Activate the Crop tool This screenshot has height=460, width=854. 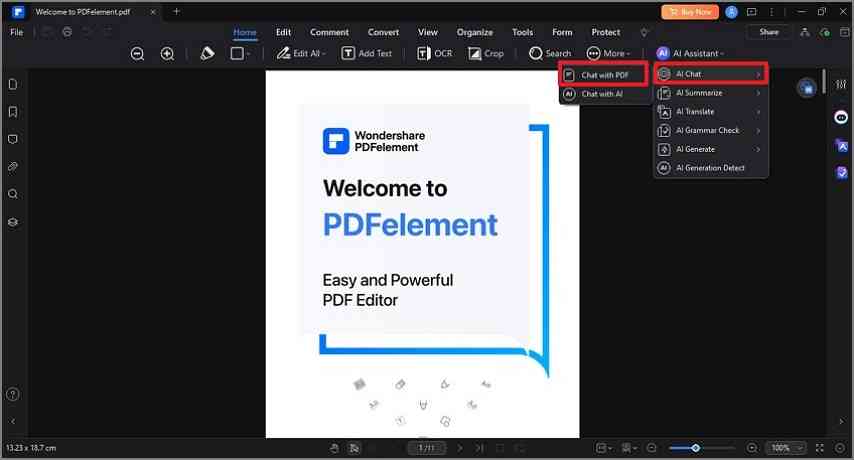[486, 53]
